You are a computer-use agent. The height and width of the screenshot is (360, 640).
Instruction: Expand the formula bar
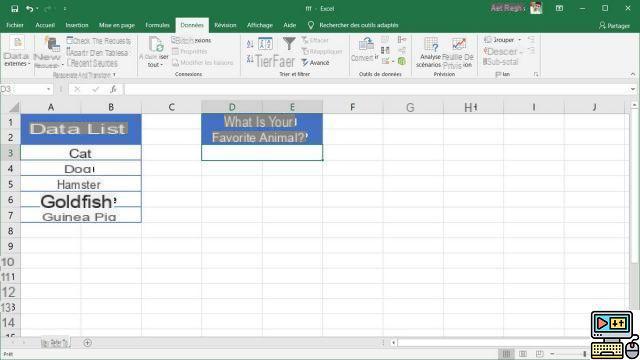click(633, 89)
